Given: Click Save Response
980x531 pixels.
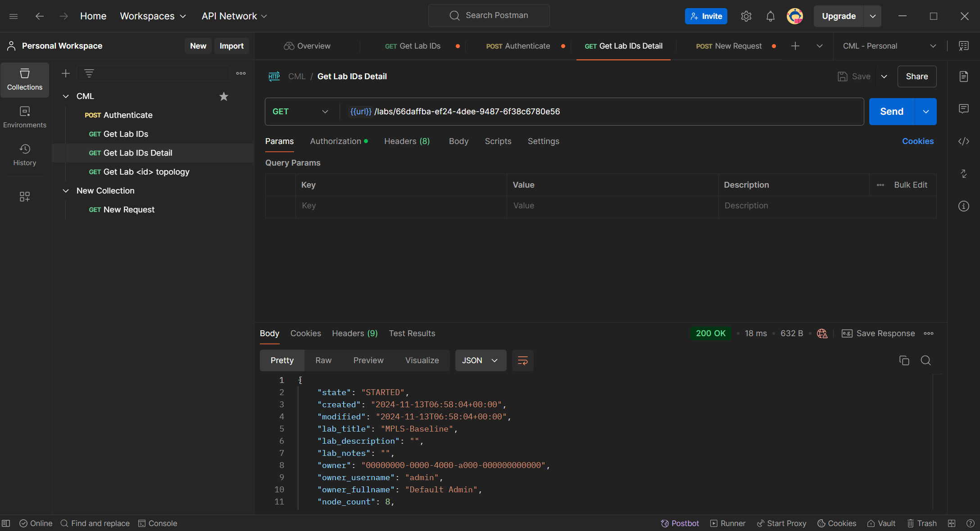Looking at the screenshot, I should [878, 333].
